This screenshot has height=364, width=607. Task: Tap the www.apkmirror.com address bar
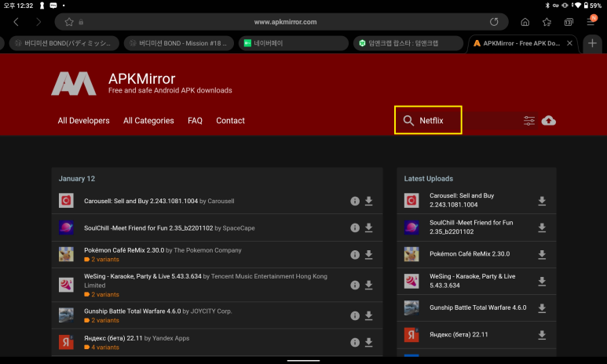click(281, 22)
